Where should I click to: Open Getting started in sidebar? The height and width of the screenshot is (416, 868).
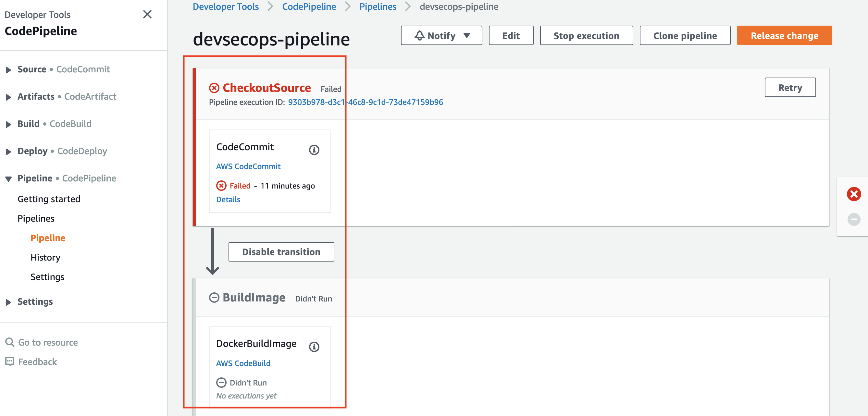pos(49,199)
